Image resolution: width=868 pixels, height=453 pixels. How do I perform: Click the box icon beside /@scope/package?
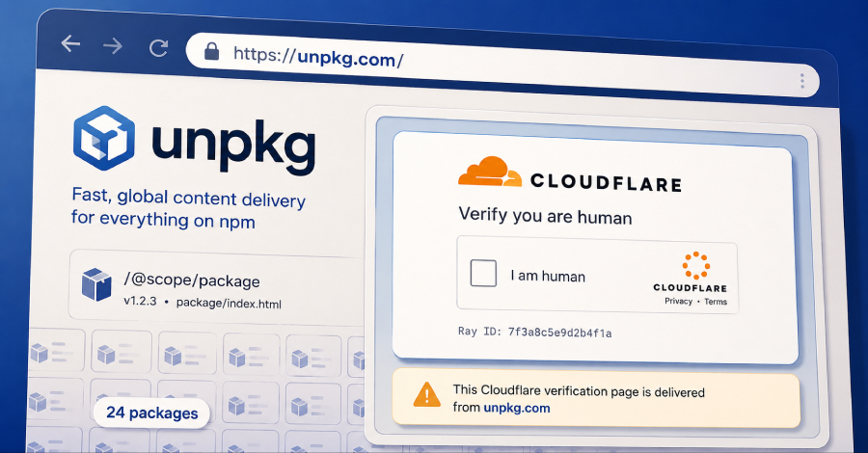96,284
